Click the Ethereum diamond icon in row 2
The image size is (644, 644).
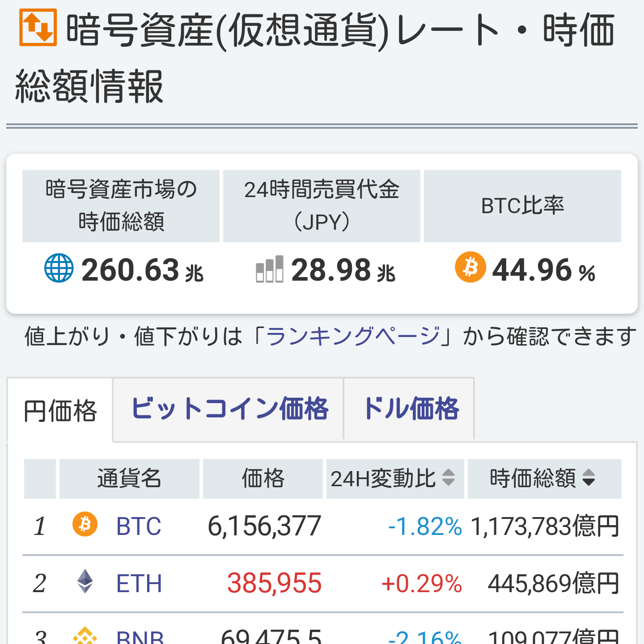85,581
